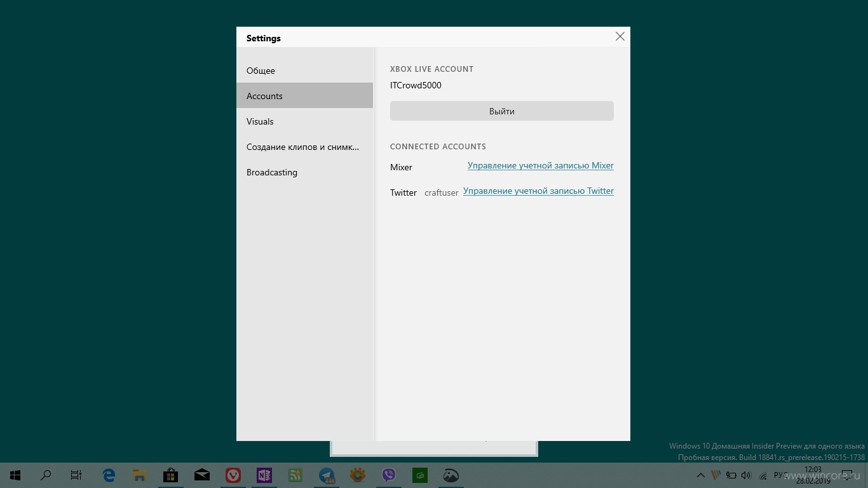Open Управление учетной записью Mixer link
The image size is (868, 488).
point(541,166)
